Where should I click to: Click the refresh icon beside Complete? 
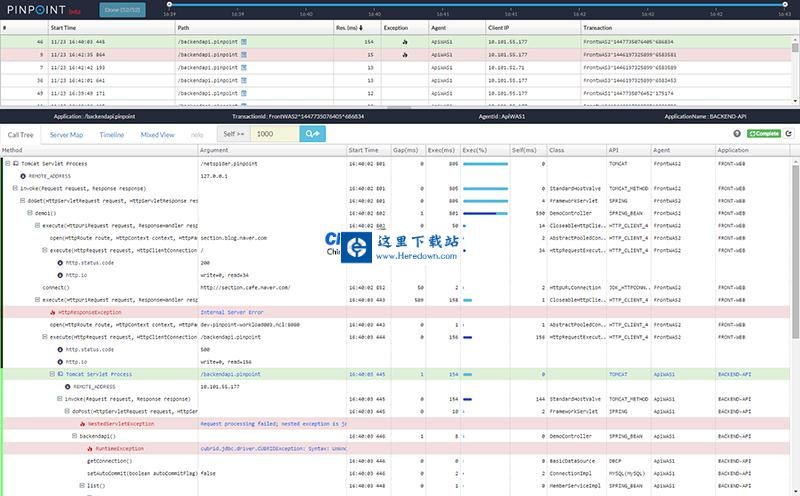(789, 134)
